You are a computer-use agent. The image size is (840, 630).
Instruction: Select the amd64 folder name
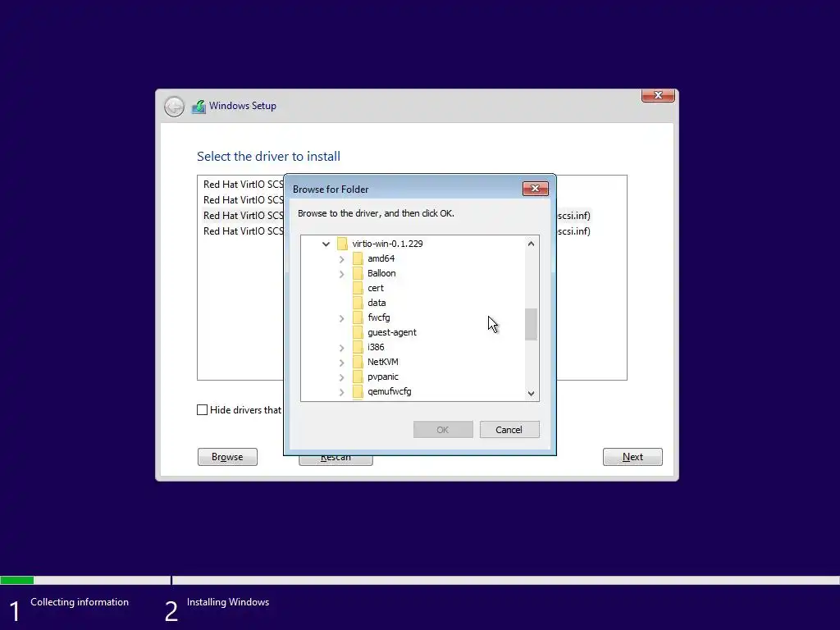(381, 258)
